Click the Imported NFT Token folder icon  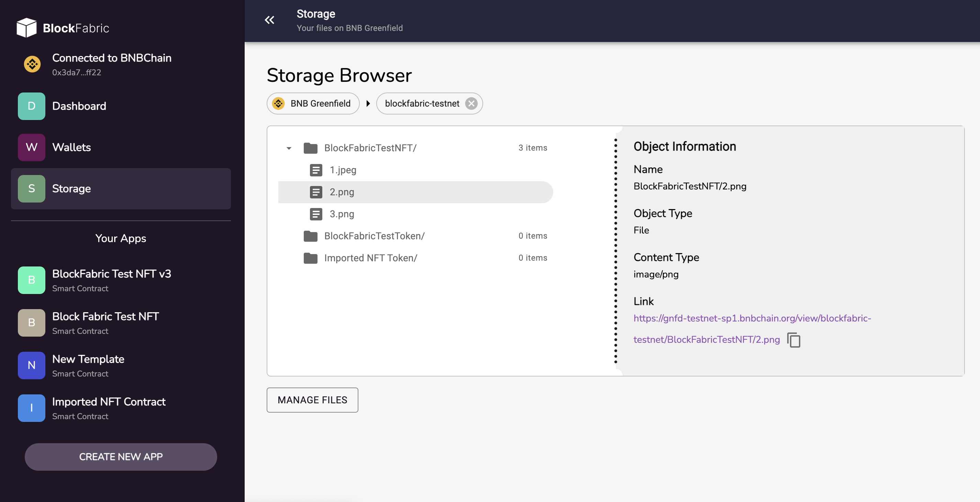[310, 258]
